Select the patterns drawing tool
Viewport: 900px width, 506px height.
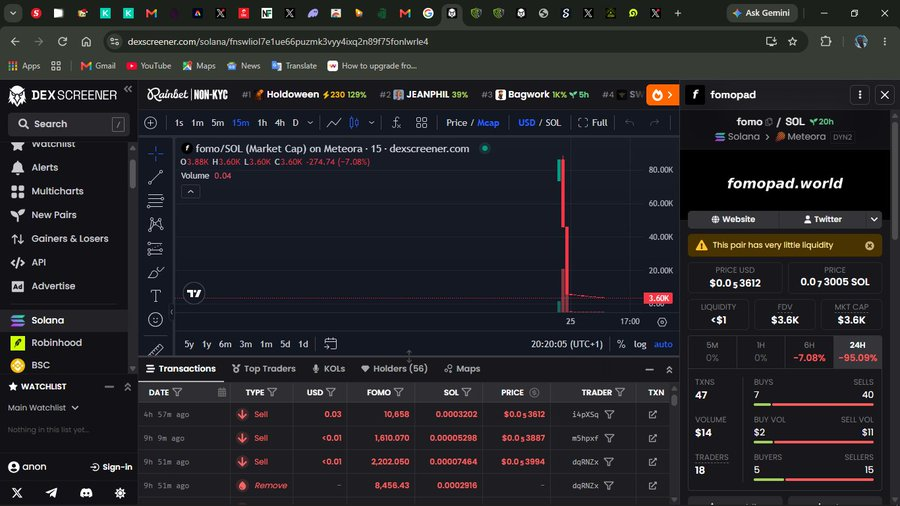pos(156,224)
